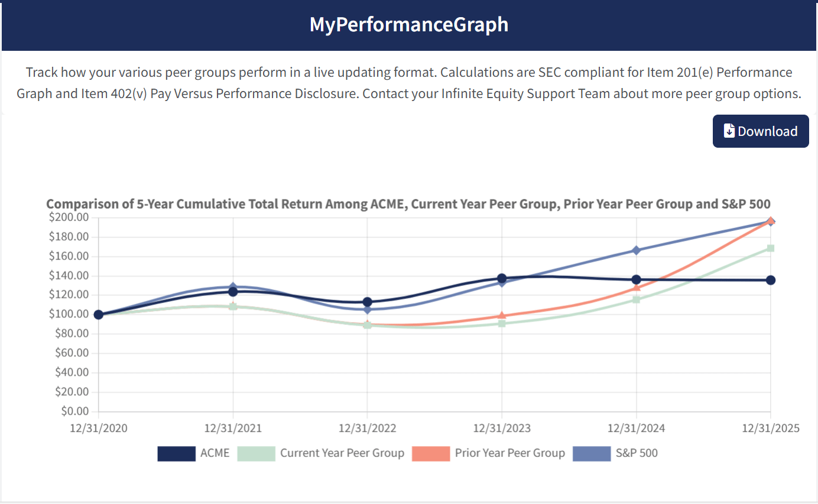This screenshot has width=818, height=504.
Task: Click the MyPerformanceGraph header banner
Action: point(409,25)
